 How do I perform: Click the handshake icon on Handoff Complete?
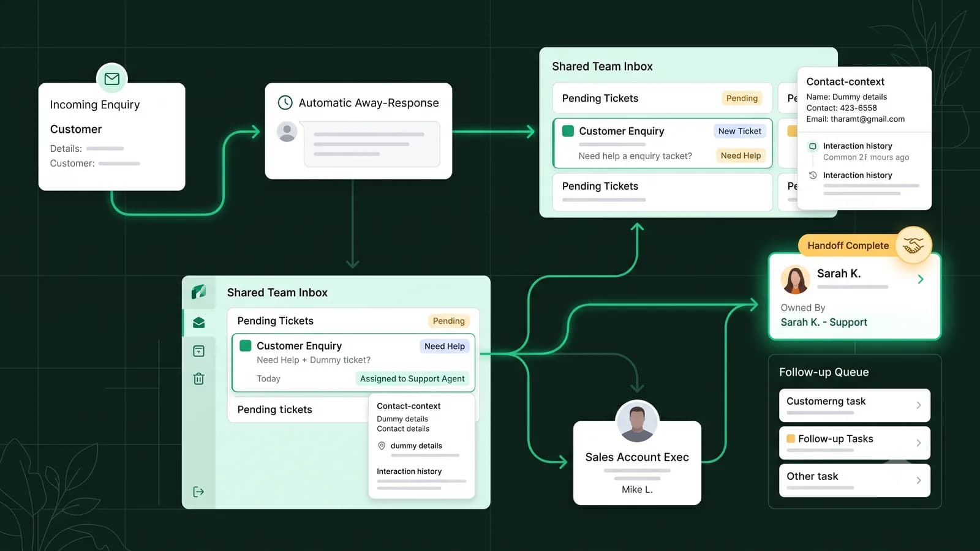913,246
